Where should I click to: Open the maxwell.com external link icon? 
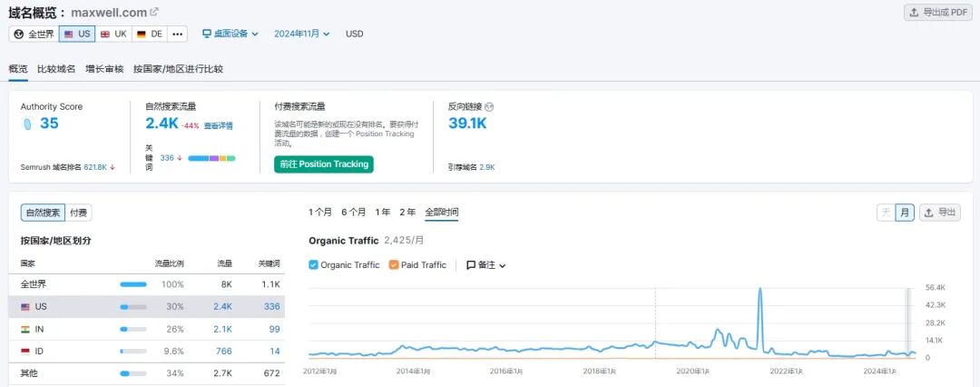point(154,11)
